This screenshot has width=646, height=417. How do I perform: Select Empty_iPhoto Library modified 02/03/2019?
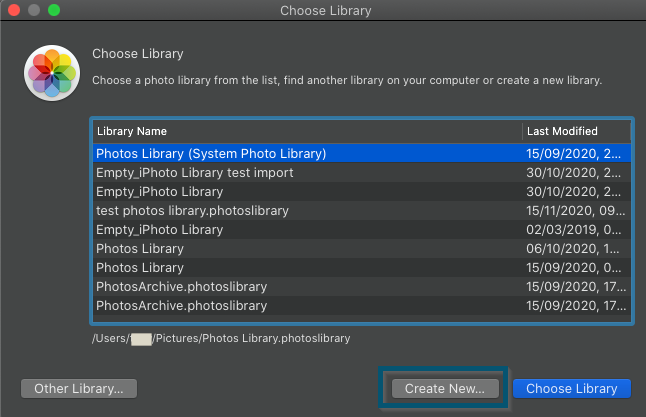coord(362,230)
